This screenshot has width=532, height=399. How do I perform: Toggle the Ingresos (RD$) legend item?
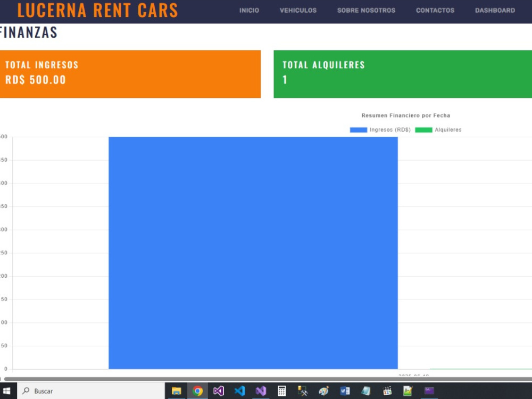(380, 130)
